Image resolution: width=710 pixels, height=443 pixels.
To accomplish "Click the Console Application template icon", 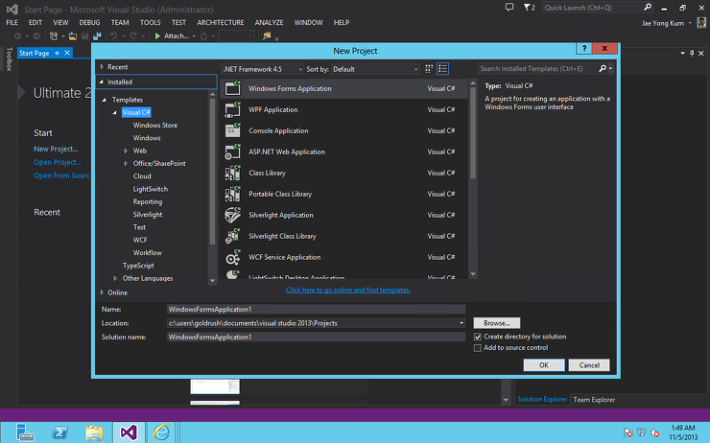I will click(x=233, y=130).
